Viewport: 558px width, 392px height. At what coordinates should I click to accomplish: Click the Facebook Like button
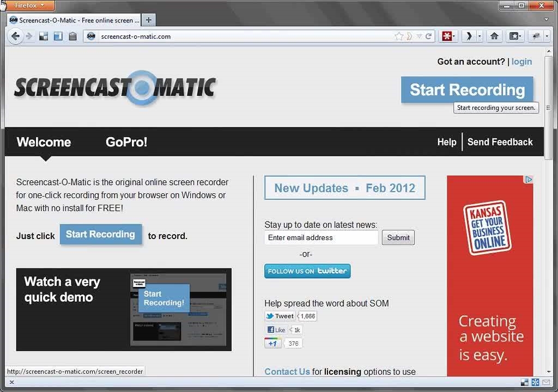276,330
